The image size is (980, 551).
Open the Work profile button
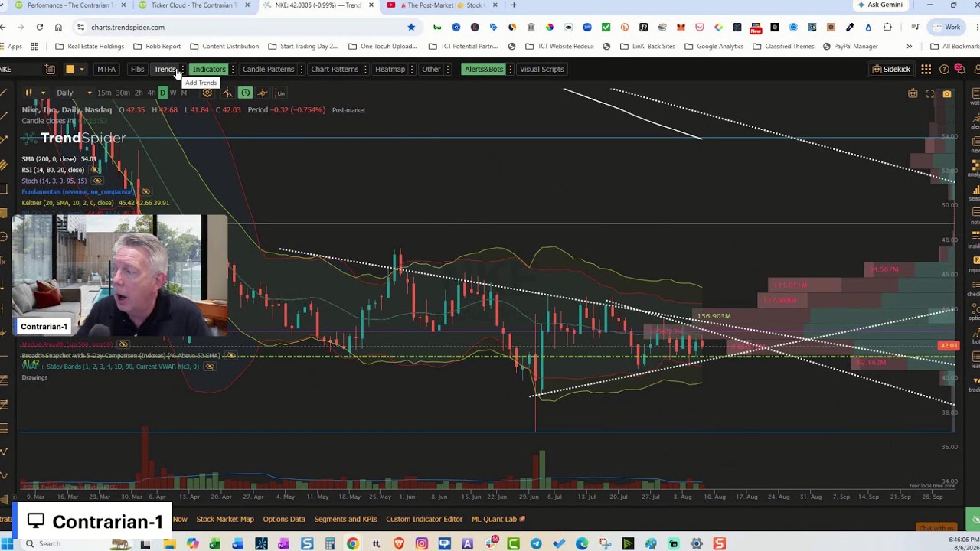pos(946,27)
